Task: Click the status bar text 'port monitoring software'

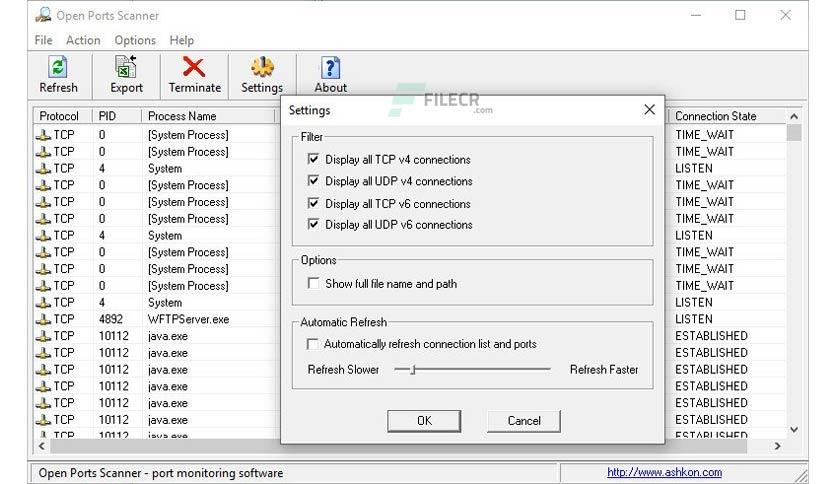Action: click(x=218, y=473)
